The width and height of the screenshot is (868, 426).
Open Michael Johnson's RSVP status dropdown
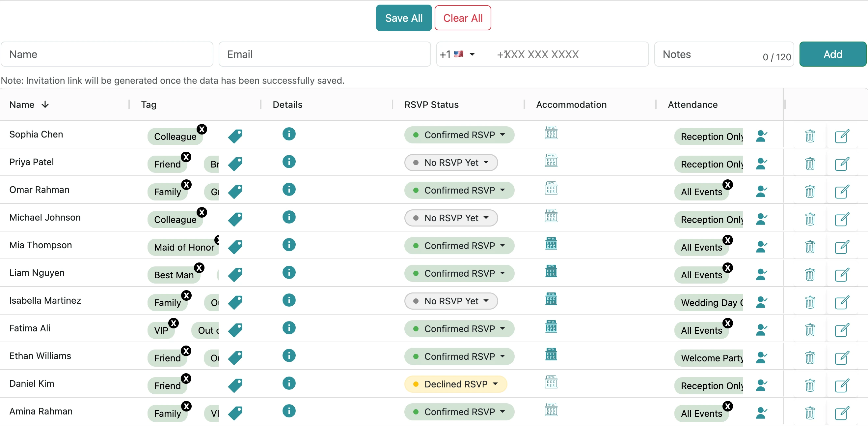click(451, 218)
